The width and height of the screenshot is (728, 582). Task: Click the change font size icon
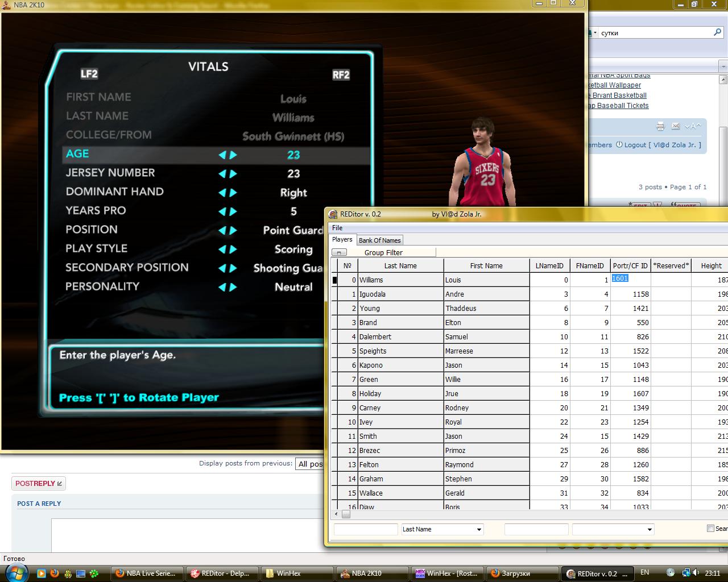tap(692, 126)
